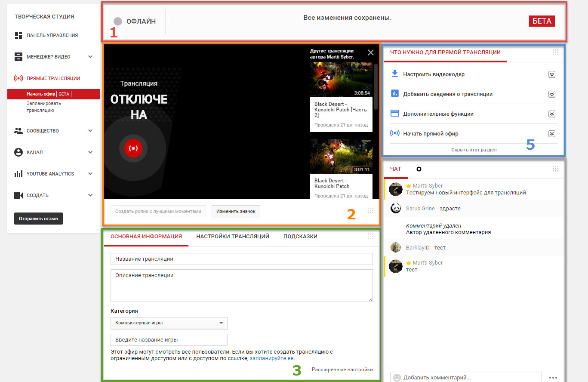
Task: Click the chart icon beside Добавить сведения о трансляции
Action: point(394,94)
